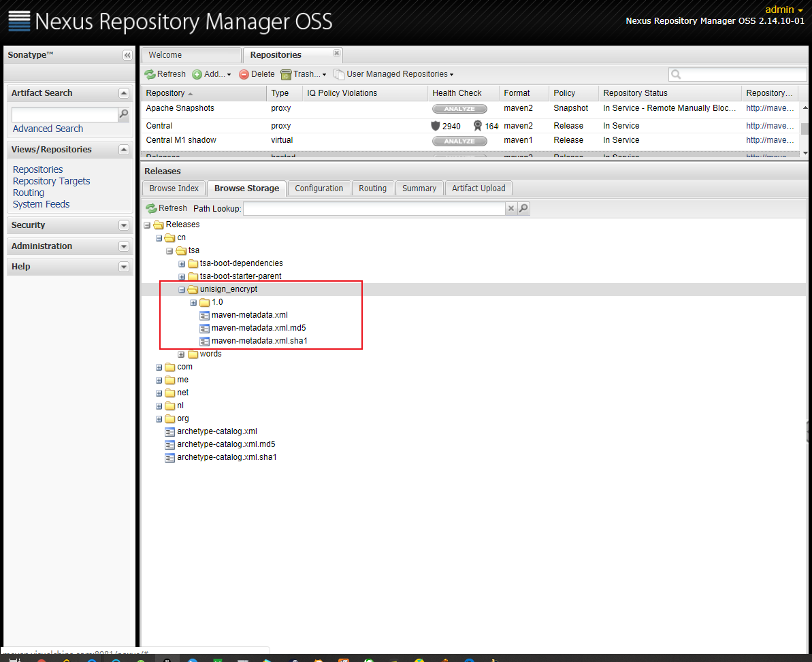Click the tsa-boot-dependencies folder icon

193,263
